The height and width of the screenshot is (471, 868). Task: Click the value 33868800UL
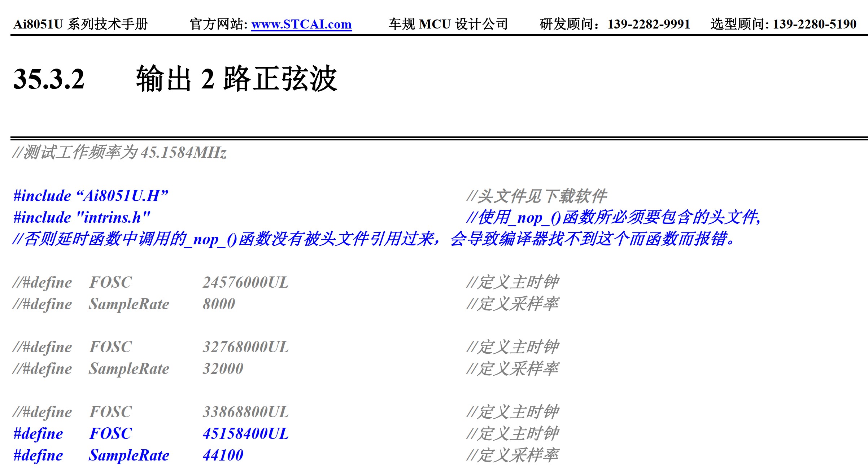pyautogui.click(x=246, y=412)
